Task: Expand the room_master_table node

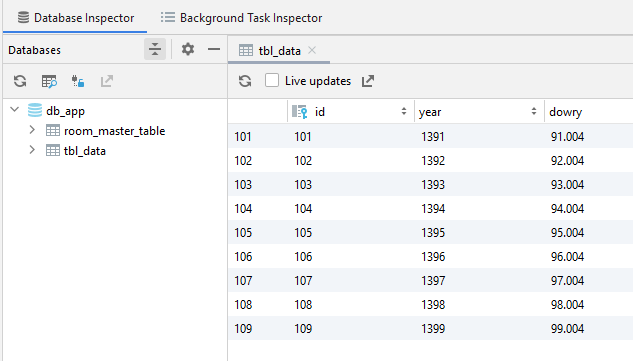Action: (32, 130)
